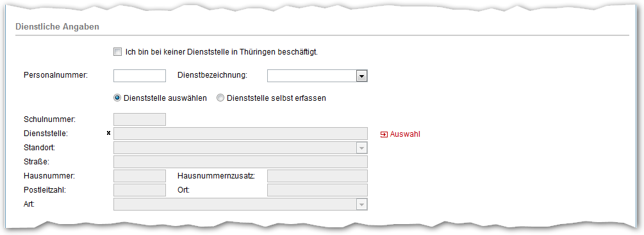Viewport: 644px width, 235px height.
Task: Click the small x beside Dienststelle
Action: click(108, 133)
